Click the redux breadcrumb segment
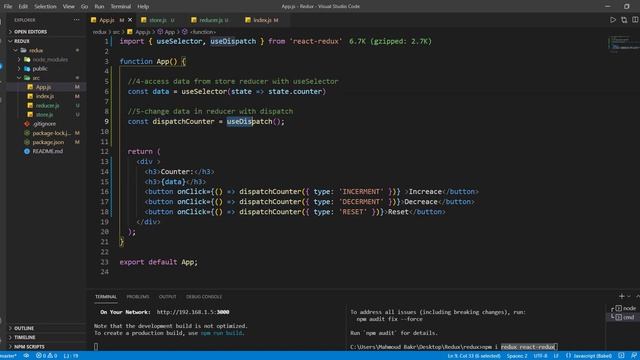 click(100, 32)
